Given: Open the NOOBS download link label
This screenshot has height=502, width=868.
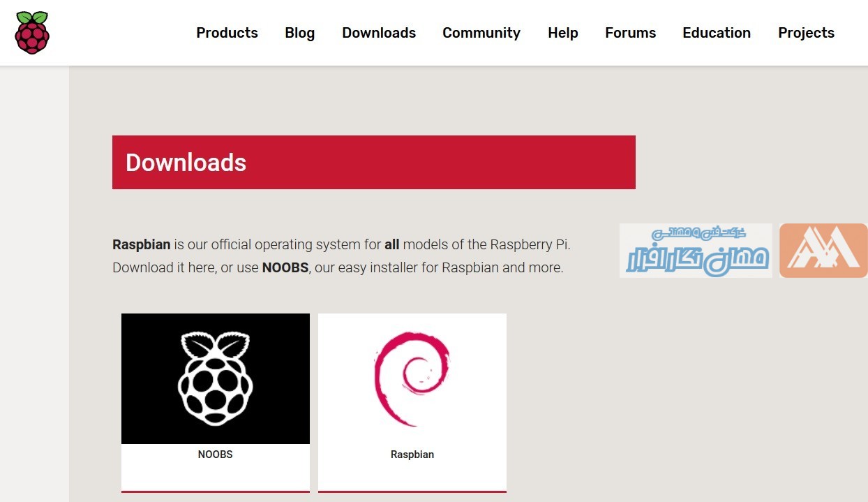Looking at the screenshot, I should pos(216,455).
